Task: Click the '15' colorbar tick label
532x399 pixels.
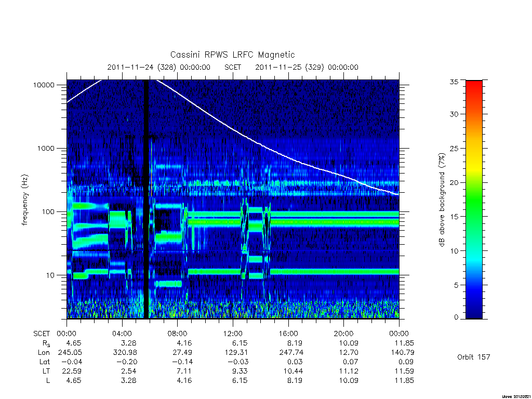Action: pyautogui.click(x=454, y=217)
